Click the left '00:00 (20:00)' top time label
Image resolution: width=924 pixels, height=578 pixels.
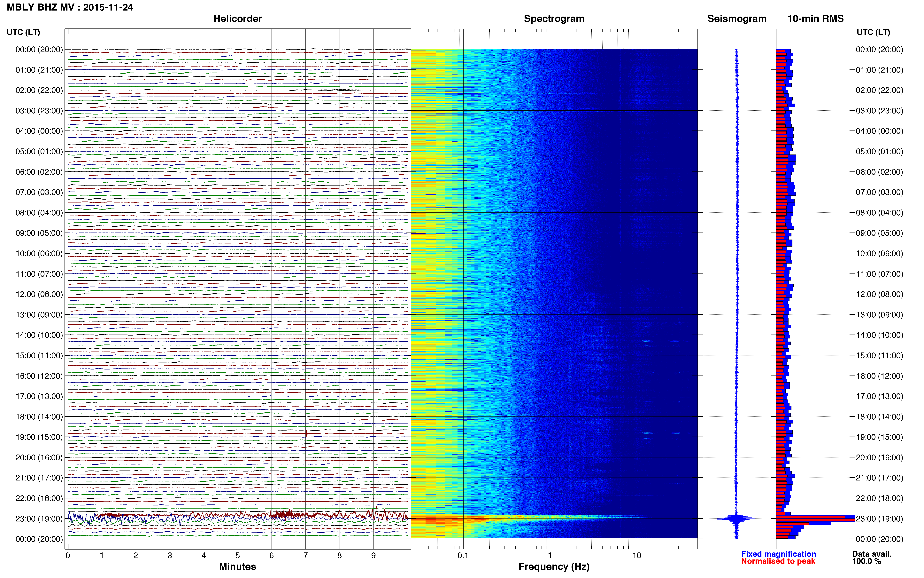39,49
